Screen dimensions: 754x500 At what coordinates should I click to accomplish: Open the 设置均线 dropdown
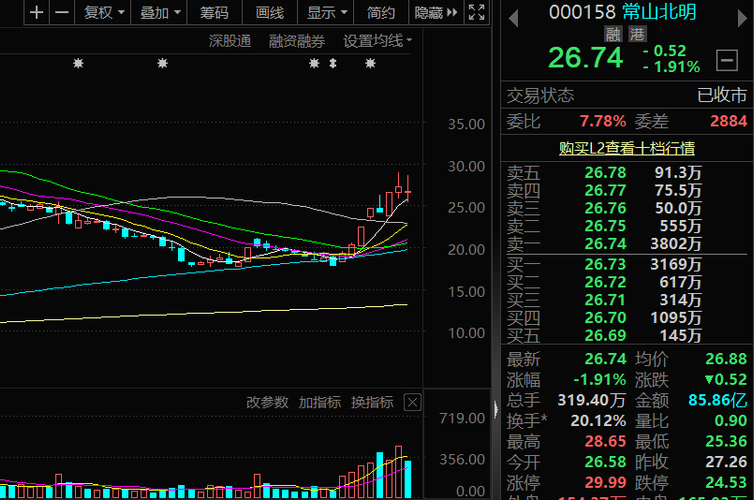(377, 41)
